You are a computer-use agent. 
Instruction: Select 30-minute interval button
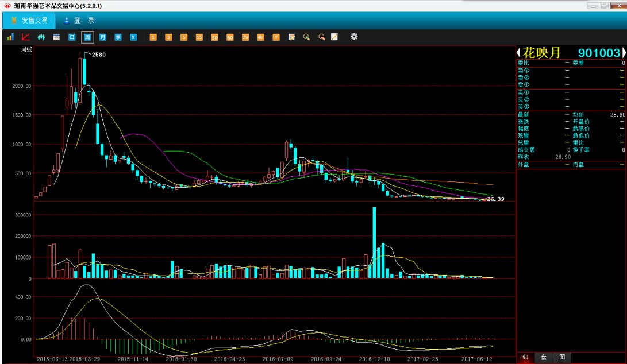coord(214,37)
